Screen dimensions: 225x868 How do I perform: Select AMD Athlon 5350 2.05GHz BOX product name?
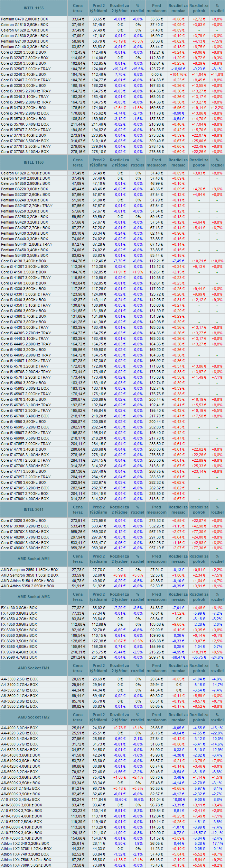click(28, 586)
